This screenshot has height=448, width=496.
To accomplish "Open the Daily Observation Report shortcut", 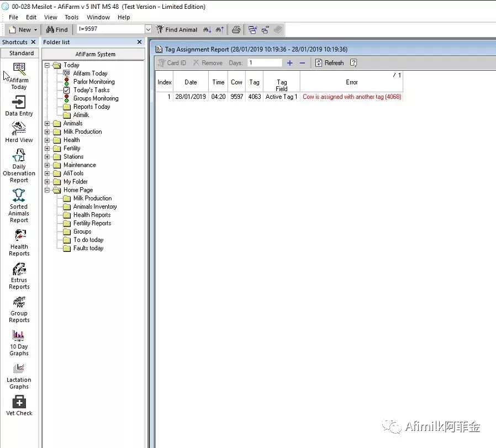I will (19, 166).
